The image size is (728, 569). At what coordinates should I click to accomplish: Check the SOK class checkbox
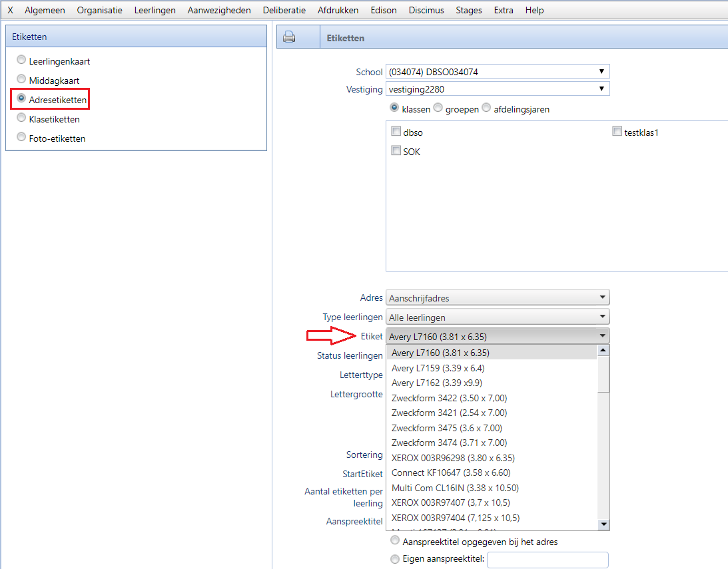pos(396,151)
